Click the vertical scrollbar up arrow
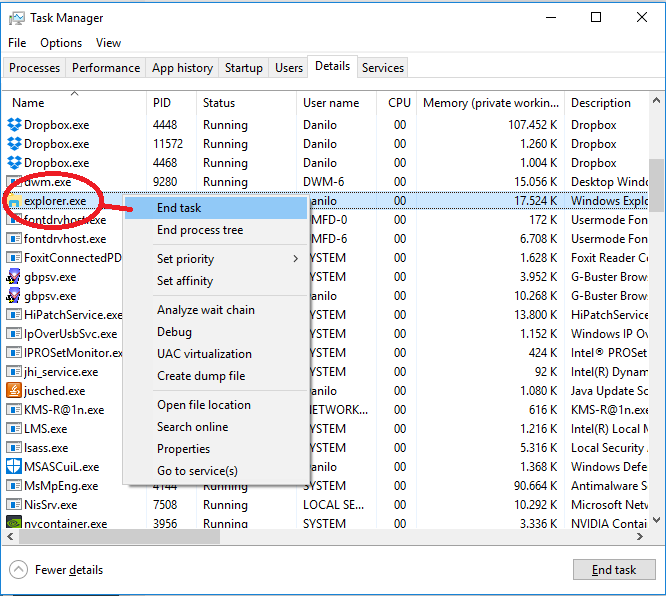The height and width of the screenshot is (596, 666). (656, 101)
